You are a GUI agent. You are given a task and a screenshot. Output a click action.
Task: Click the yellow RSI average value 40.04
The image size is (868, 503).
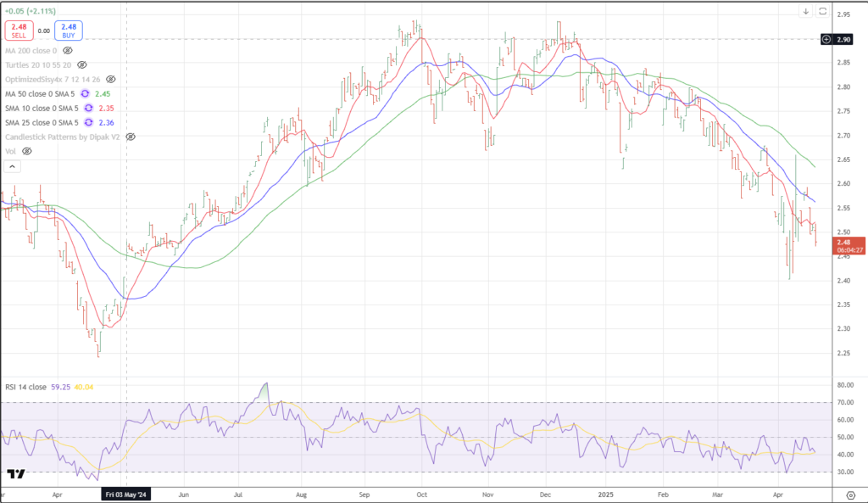pos(84,387)
